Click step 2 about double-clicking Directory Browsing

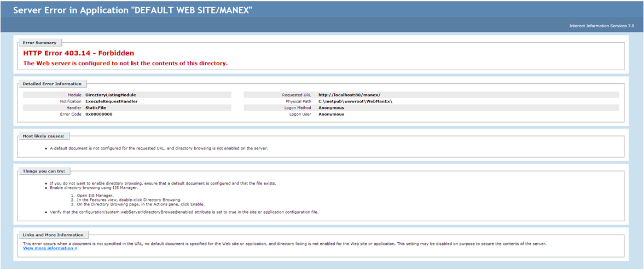[x=129, y=199]
